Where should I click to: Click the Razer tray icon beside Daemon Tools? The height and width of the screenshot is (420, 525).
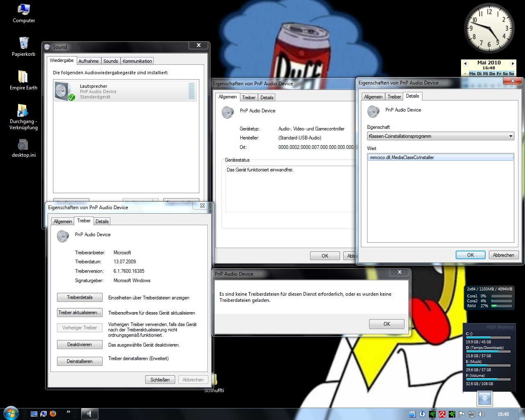432,414
